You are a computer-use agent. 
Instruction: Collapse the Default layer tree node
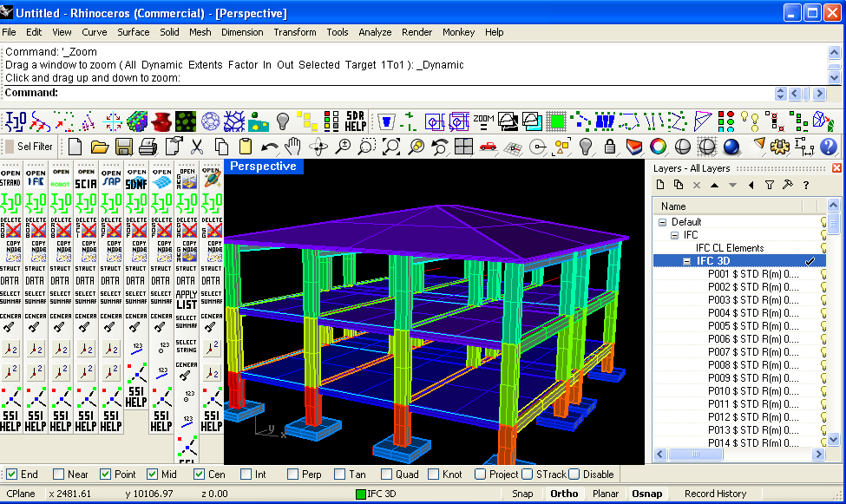(663, 222)
